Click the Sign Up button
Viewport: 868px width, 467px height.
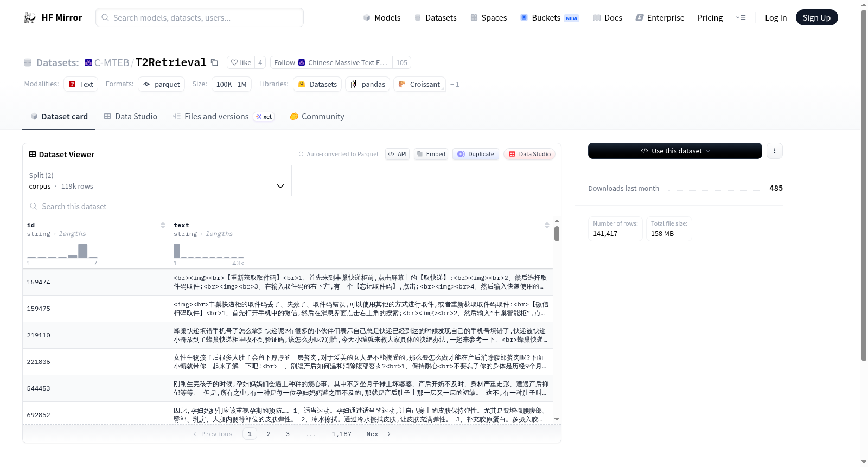[x=816, y=17]
